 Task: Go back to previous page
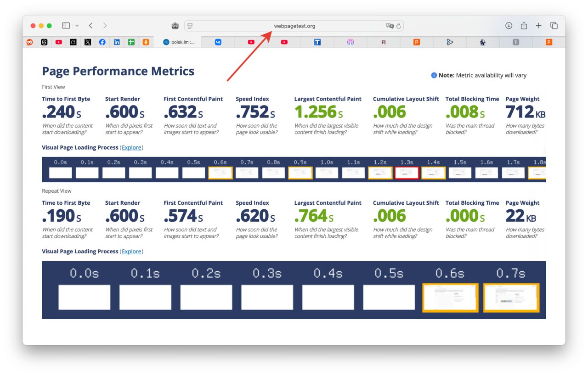90,26
